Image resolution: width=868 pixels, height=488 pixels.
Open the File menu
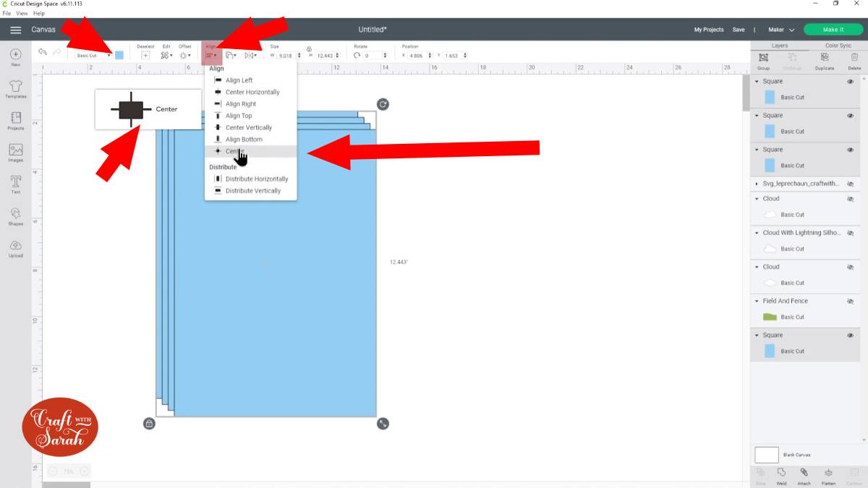[7, 13]
